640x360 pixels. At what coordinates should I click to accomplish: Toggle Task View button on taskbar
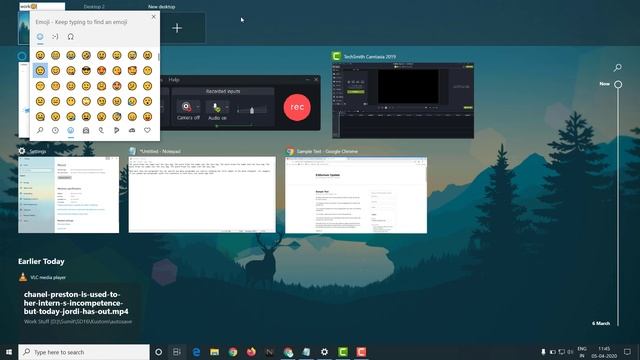tap(176, 352)
